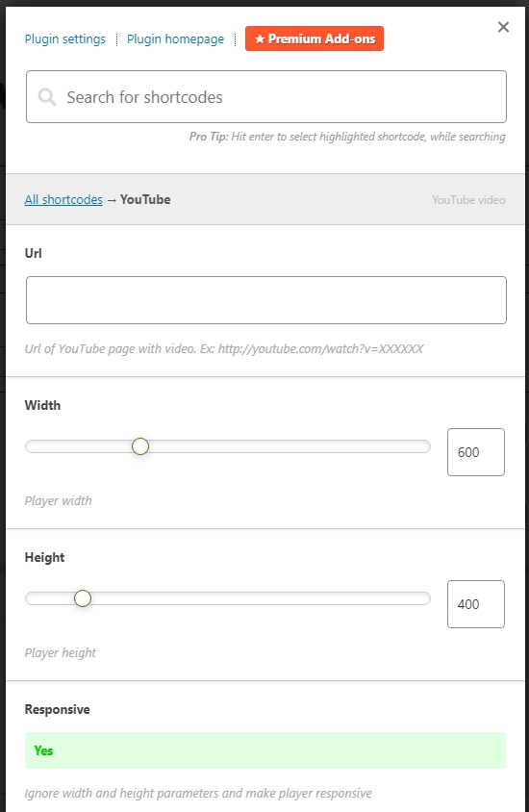Grab the Height slider handle

click(83, 598)
